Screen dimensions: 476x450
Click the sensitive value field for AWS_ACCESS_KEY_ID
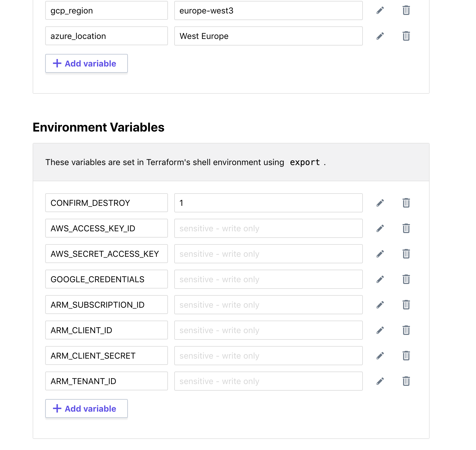(x=269, y=228)
